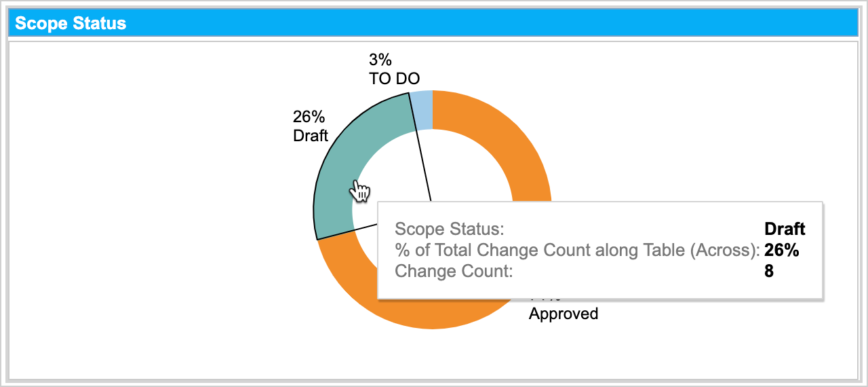Click the "Scope Status" panel title
This screenshot has width=868, height=387.
click(x=71, y=23)
